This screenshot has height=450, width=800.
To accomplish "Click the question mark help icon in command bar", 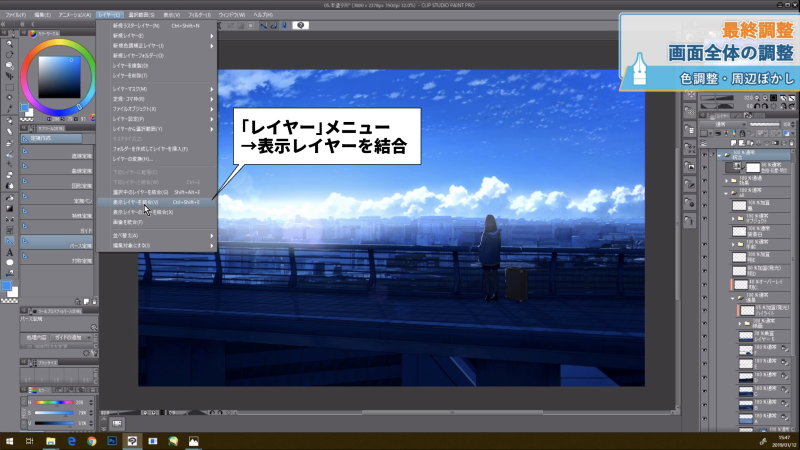I will 301,25.
